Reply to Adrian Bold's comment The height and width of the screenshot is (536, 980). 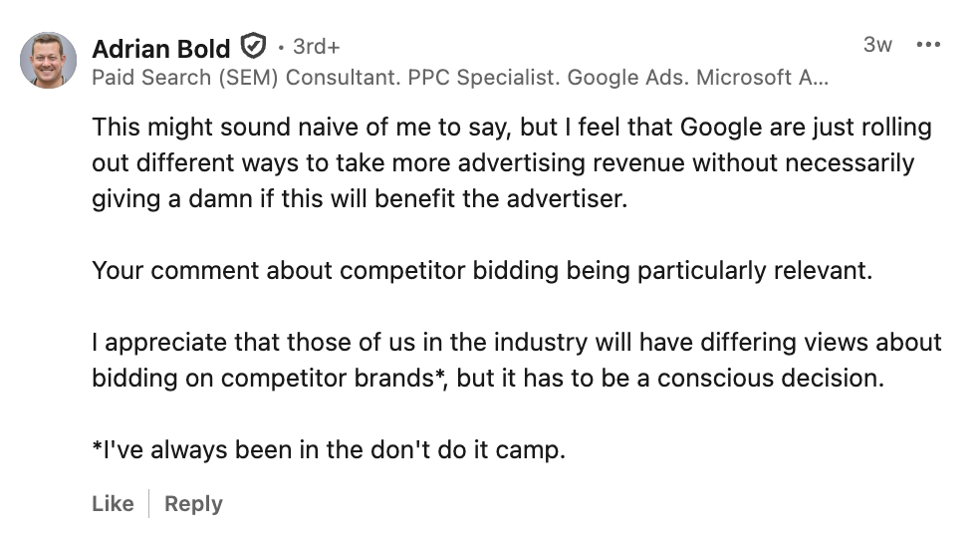(193, 504)
